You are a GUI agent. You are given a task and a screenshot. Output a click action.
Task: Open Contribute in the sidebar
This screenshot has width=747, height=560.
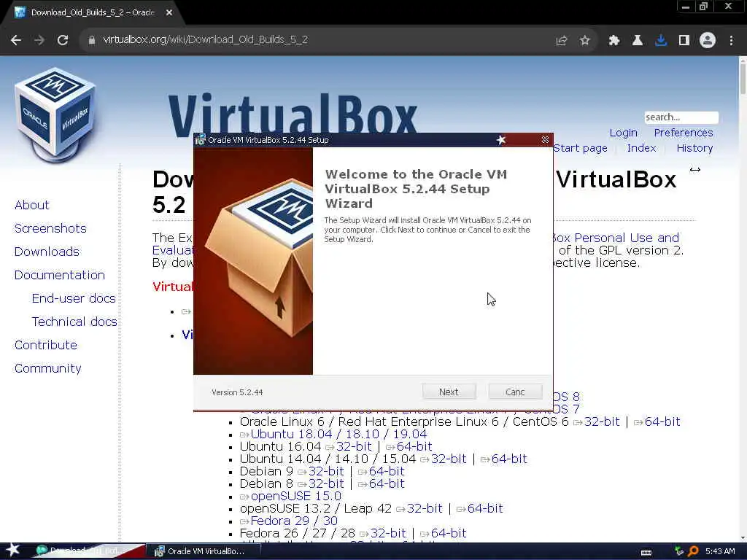click(46, 345)
